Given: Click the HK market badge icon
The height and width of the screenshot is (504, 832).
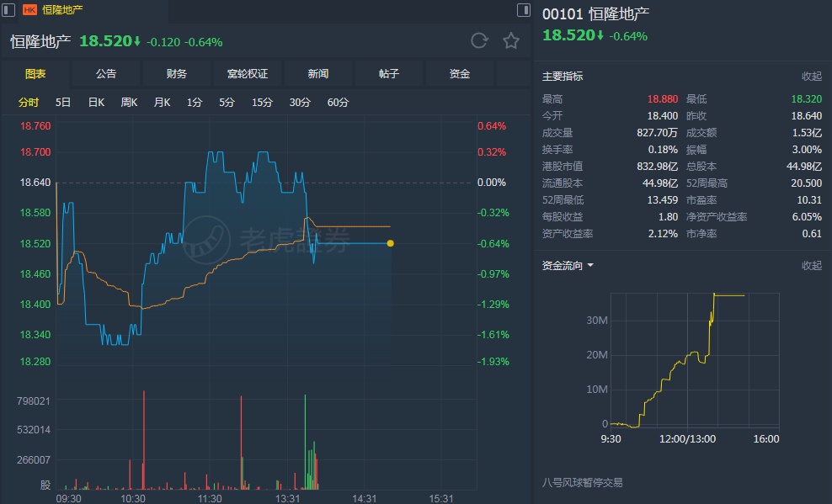Looking at the screenshot, I should pyautogui.click(x=29, y=9).
